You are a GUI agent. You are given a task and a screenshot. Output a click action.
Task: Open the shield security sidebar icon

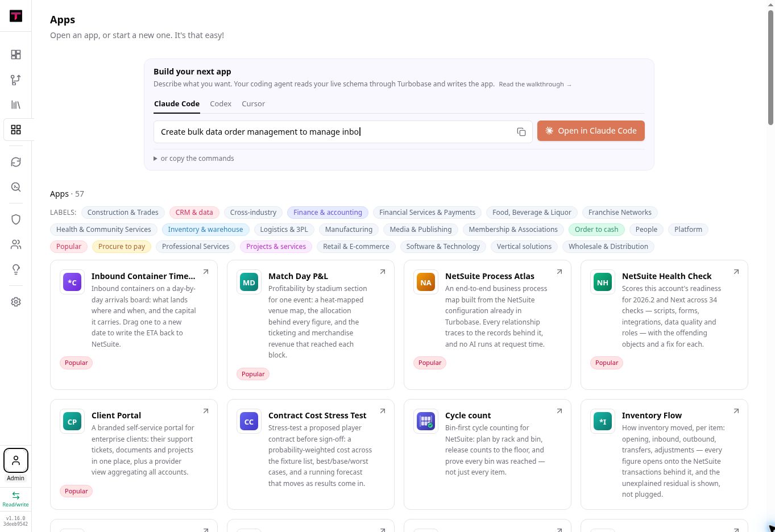coord(16,219)
